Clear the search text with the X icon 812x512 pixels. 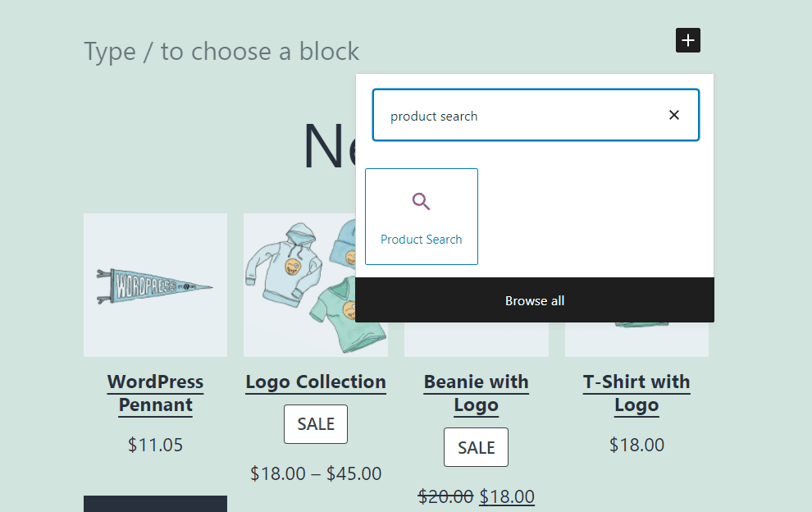point(673,115)
